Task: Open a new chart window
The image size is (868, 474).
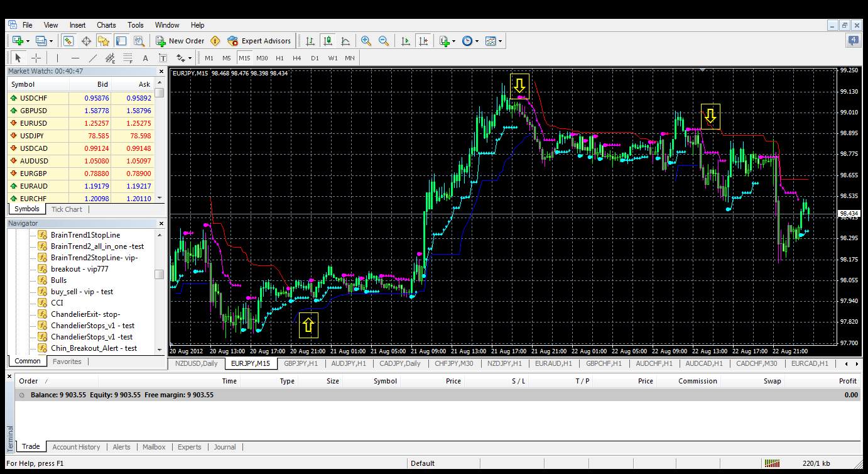Action: [x=17, y=41]
